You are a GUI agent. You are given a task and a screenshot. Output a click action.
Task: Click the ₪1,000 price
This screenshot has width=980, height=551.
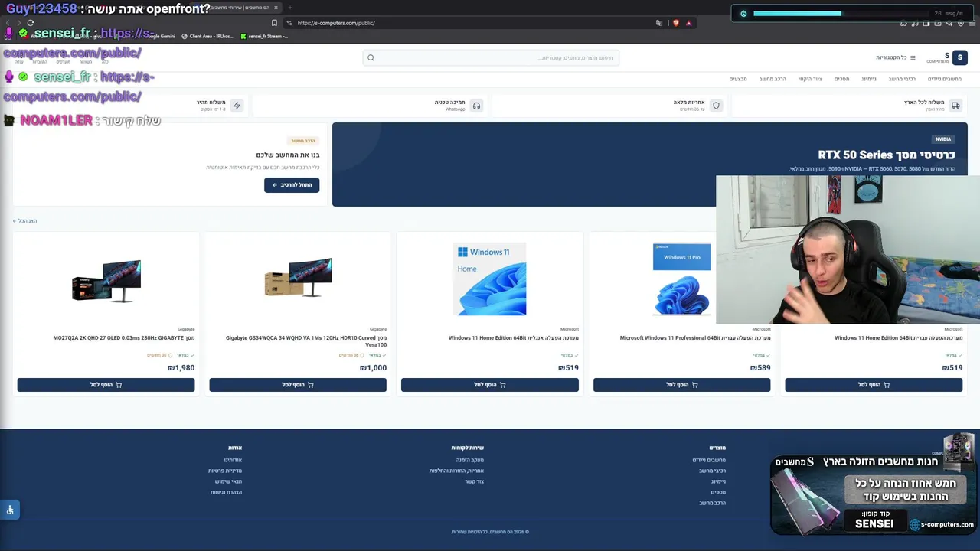(x=373, y=368)
